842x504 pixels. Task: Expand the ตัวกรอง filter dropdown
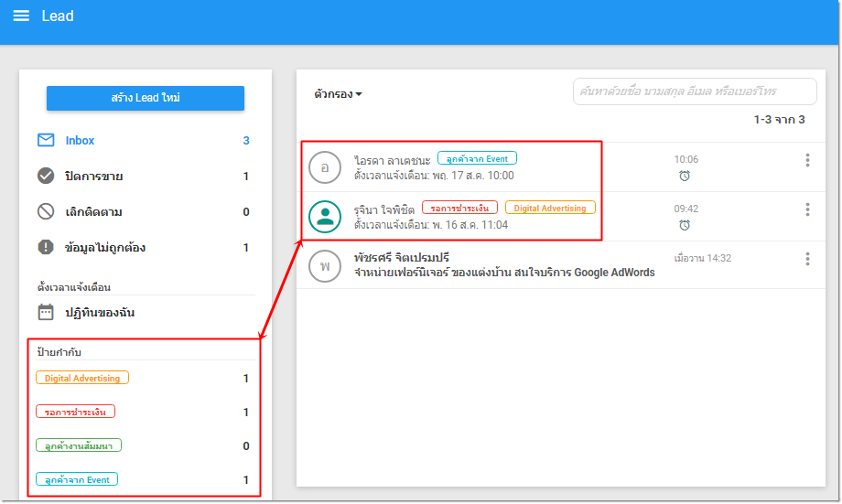pos(338,94)
